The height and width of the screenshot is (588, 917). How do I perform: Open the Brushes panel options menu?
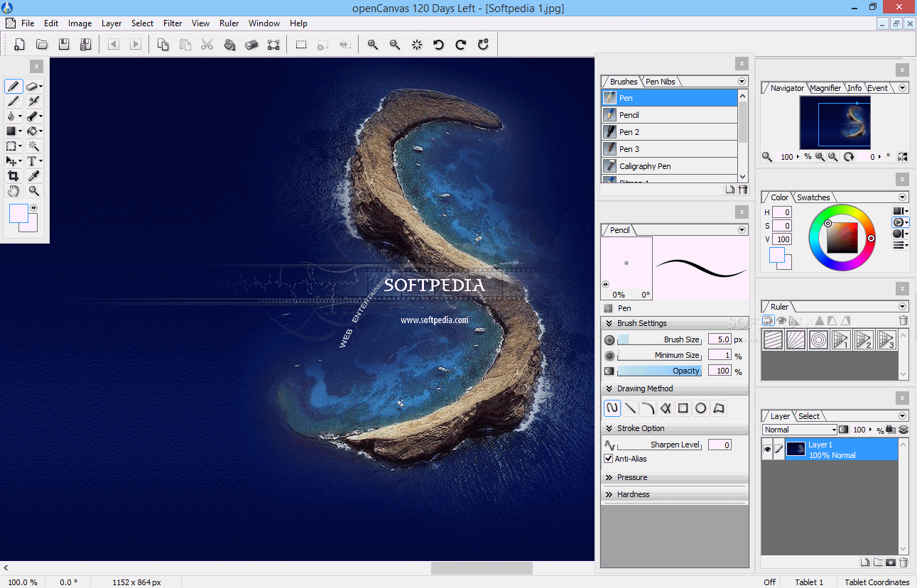(742, 82)
